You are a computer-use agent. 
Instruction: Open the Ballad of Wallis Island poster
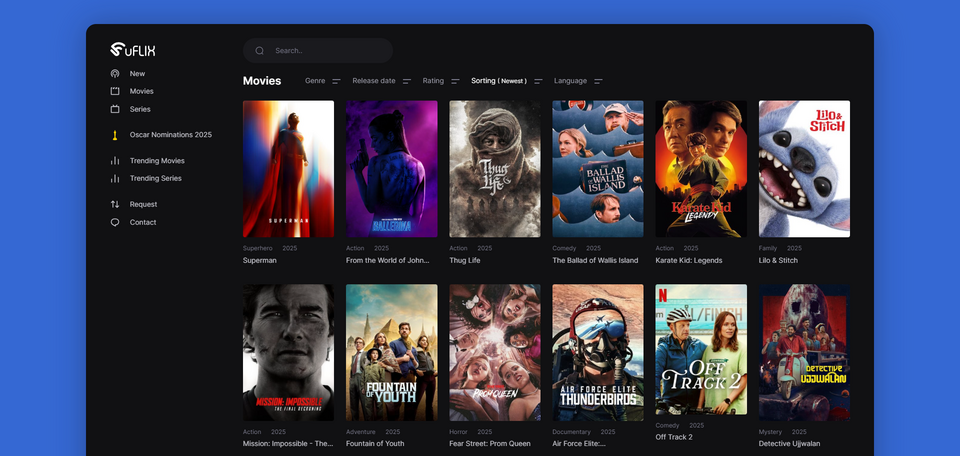[x=598, y=169]
